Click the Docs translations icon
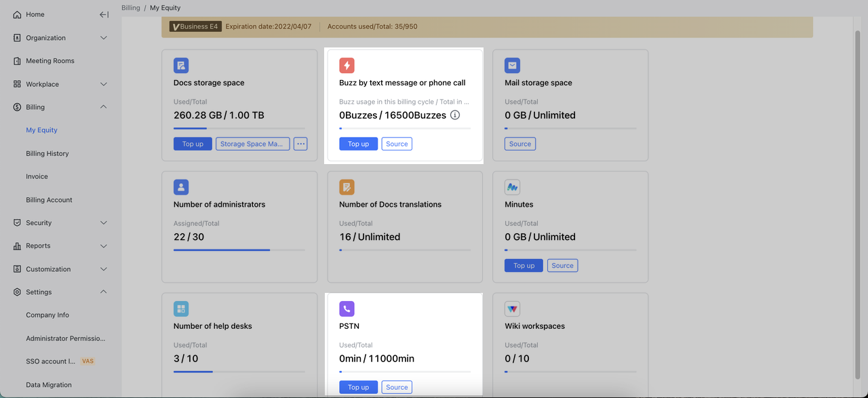Screen dimensions: 868x398 click(347, 187)
